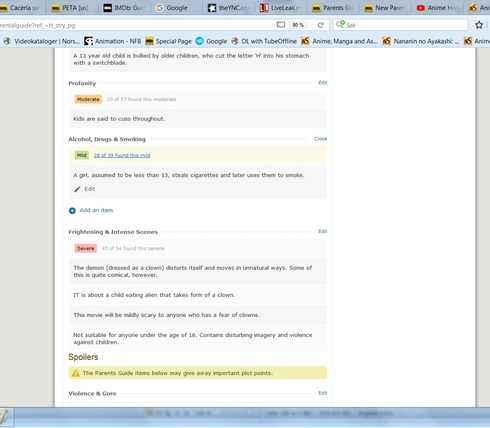Viewport: 490px width, 428px height.
Task: Click the Mild severity badge
Action: coord(82,155)
